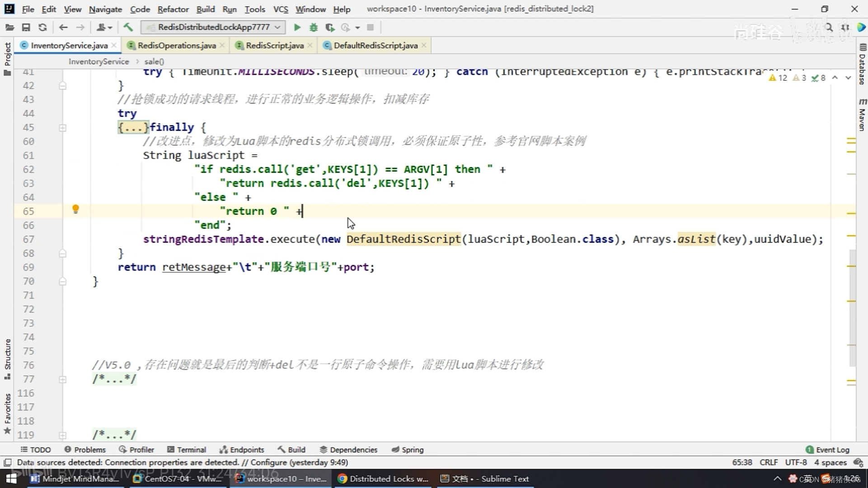The height and width of the screenshot is (488, 868).
Task: Open the Refactor menu
Action: click(173, 8)
